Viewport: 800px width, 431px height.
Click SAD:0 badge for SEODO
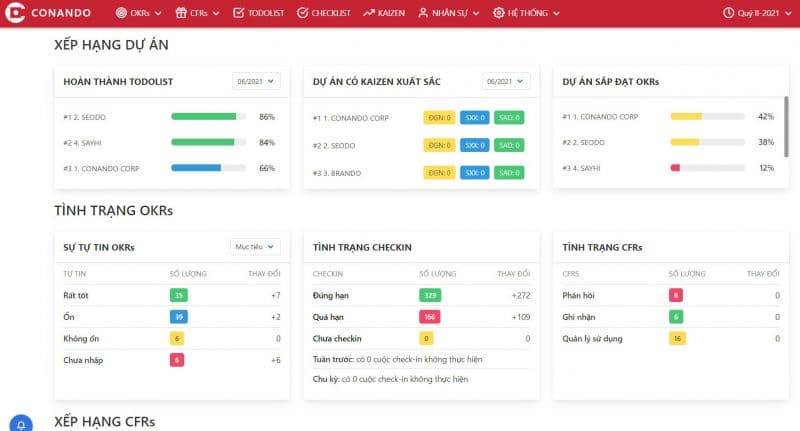[509, 145]
